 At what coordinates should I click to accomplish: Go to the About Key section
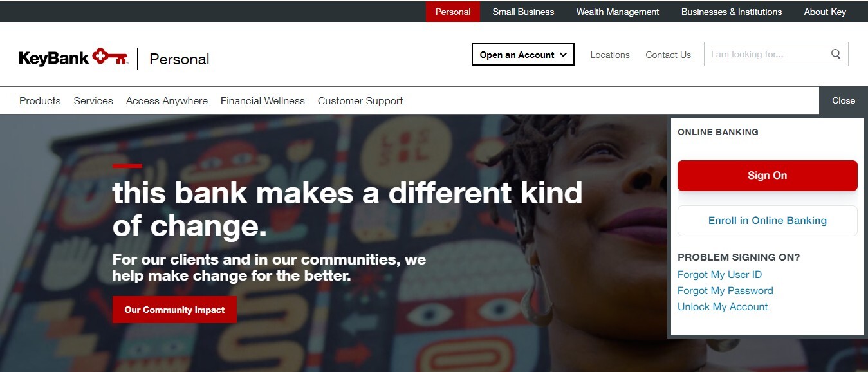click(x=825, y=12)
